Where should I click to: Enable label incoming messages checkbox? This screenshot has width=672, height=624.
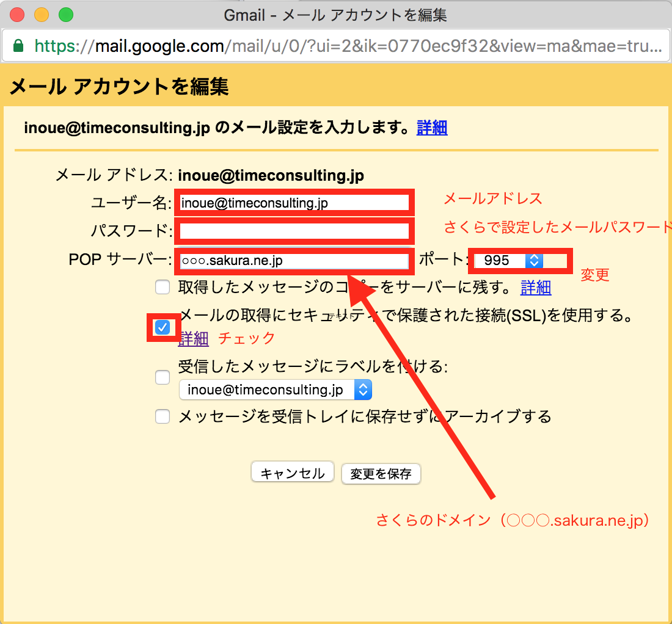[x=163, y=377]
